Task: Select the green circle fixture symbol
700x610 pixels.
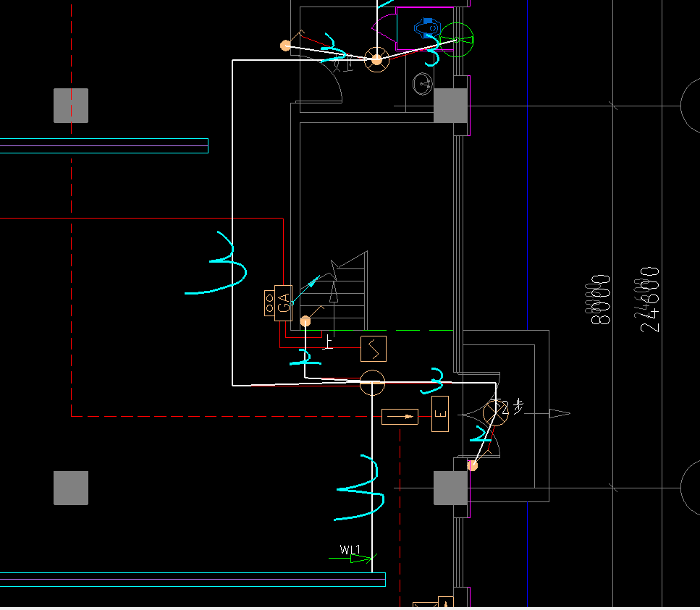Action: tap(456, 40)
